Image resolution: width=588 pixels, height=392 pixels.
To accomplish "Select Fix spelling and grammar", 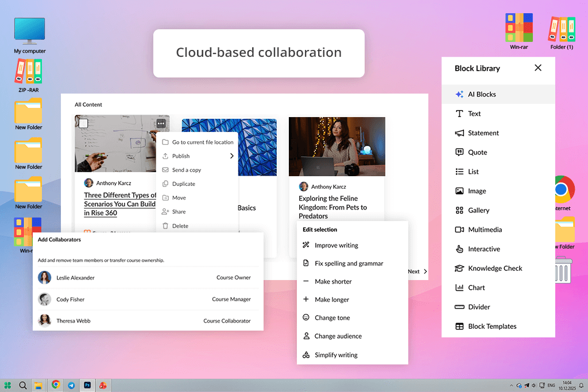I will coord(352,263).
